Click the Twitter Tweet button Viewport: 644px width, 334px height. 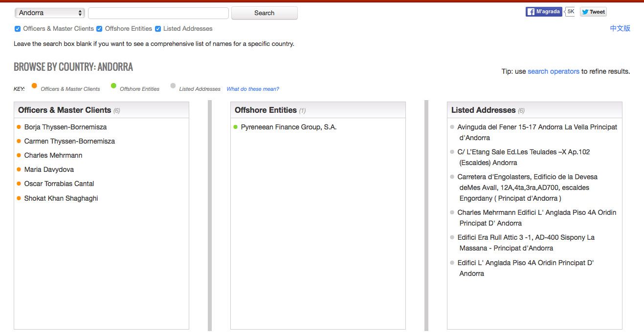click(x=593, y=12)
